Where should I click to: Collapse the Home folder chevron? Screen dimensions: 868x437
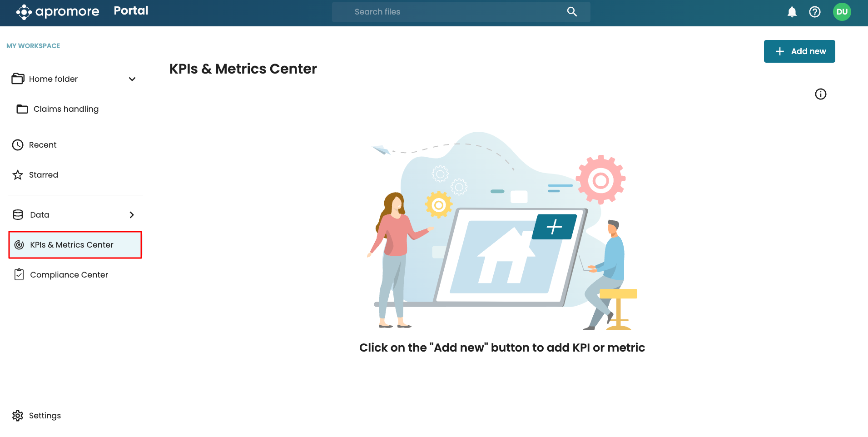pos(132,79)
